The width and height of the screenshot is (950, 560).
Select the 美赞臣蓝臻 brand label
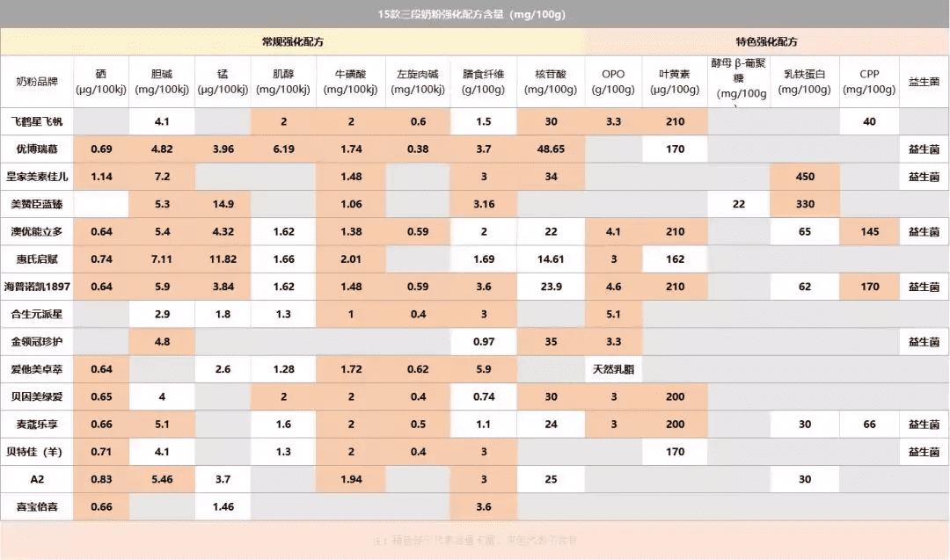coord(37,204)
